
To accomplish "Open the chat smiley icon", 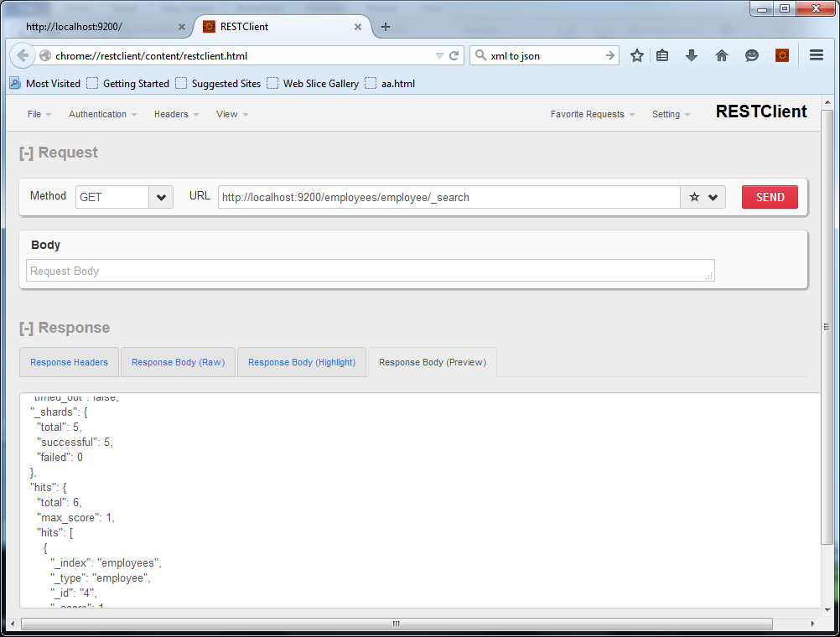I will 752,55.
